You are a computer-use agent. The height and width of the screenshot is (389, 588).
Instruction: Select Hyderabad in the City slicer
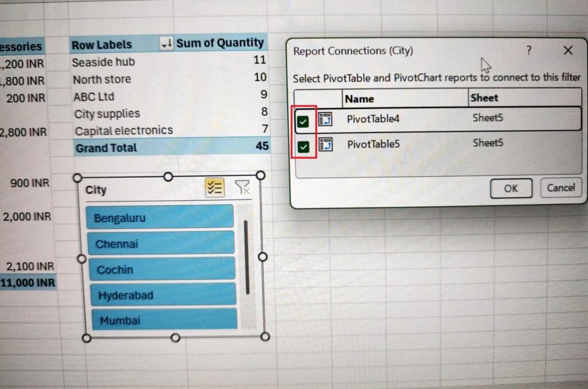point(164,294)
